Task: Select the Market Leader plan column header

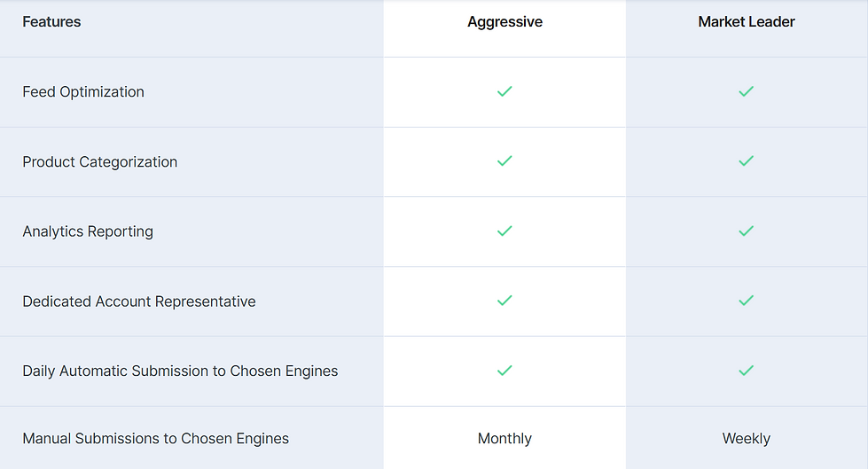Action: [x=747, y=22]
